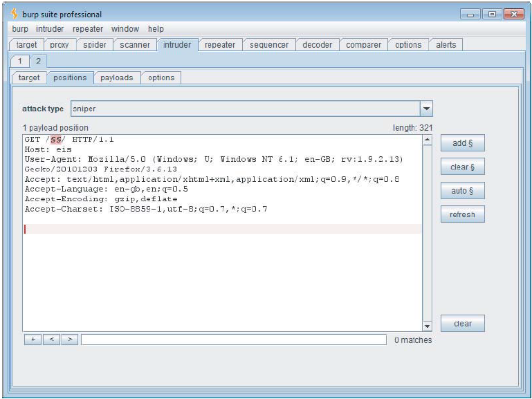This screenshot has width=532, height=399.
Task: Click the < previous match button
Action: 52,340
